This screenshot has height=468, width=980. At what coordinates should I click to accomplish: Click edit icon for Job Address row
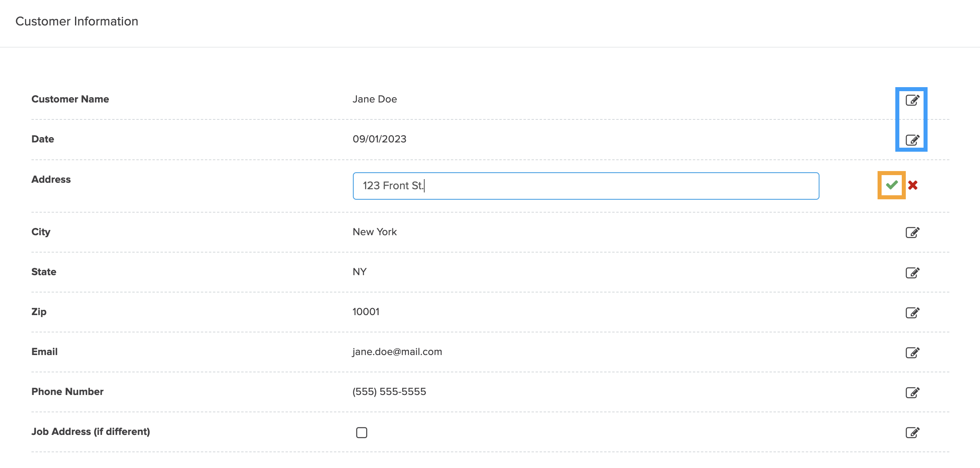pyautogui.click(x=912, y=432)
